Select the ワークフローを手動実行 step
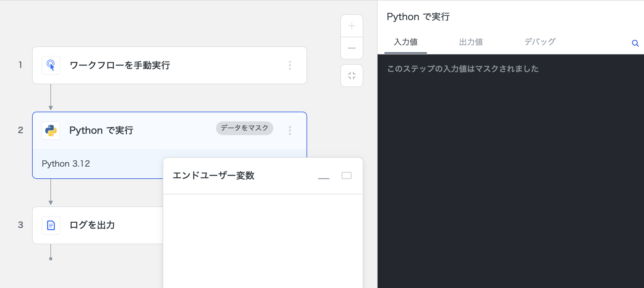This screenshot has height=288, width=644. click(x=120, y=65)
